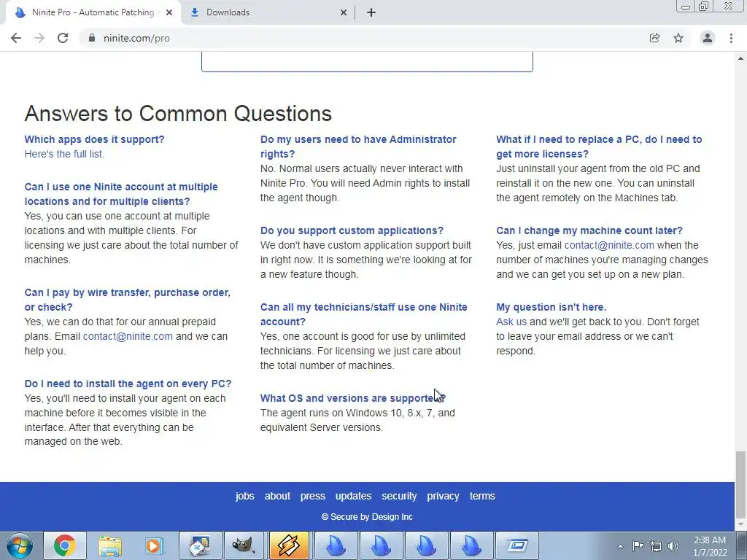Open the privacy footer link
The height and width of the screenshot is (560, 747).
[443, 496]
